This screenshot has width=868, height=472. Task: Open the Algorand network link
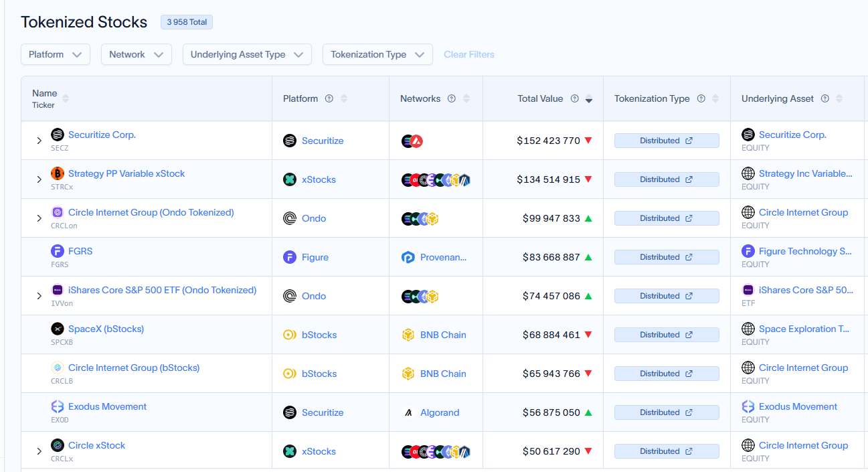[x=440, y=412]
